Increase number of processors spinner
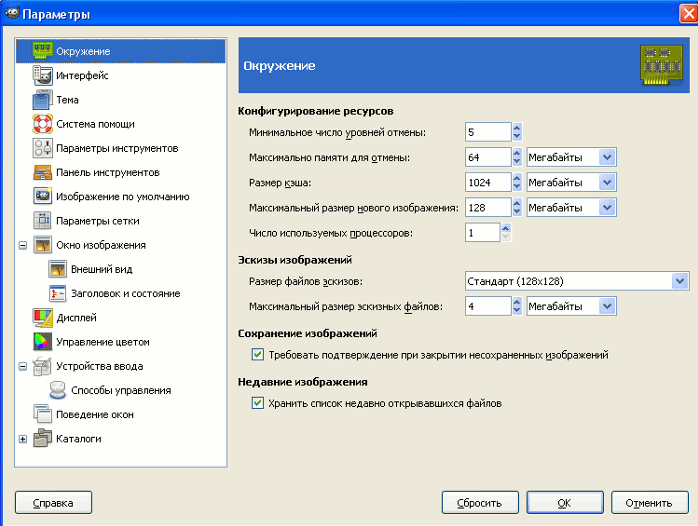The height and width of the screenshot is (526, 698). pos(506,228)
